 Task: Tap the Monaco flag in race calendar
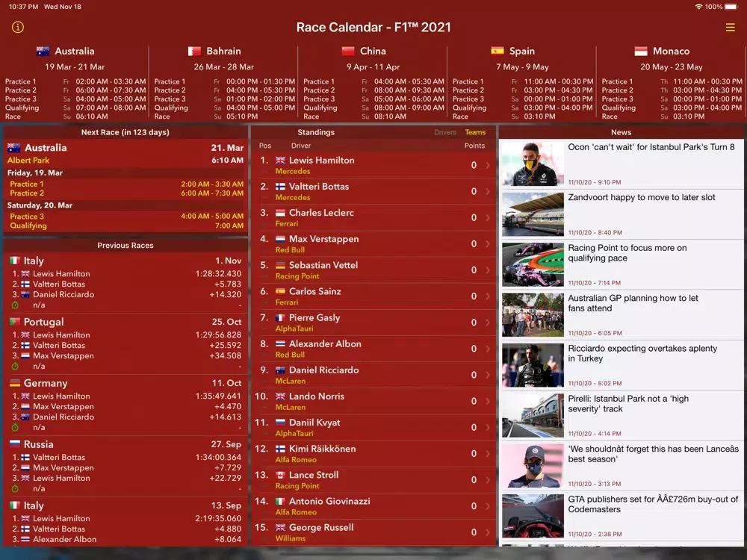pyautogui.click(x=641, y=51)
